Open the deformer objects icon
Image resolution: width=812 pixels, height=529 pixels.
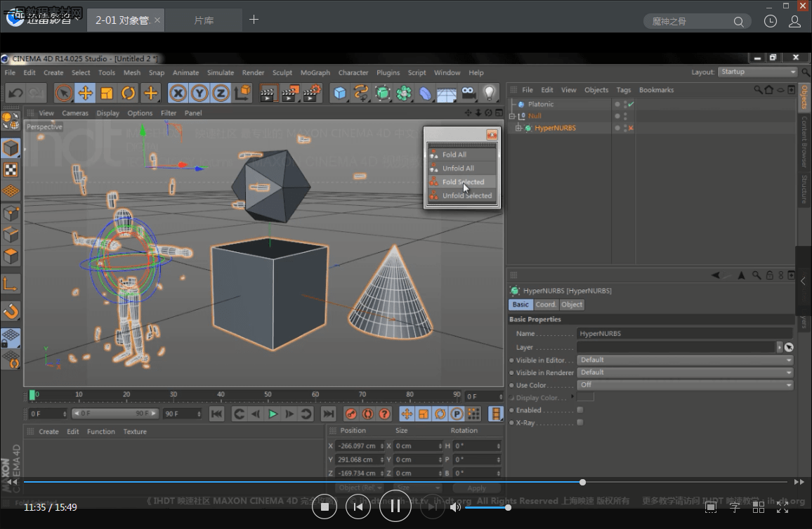coord(425,93)
